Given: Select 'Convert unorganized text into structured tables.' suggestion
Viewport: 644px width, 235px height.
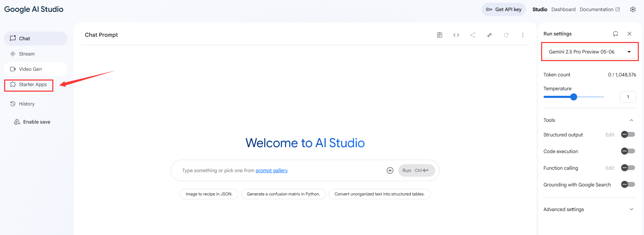Looking at the screenshot, I should click(x=380, y=194).
